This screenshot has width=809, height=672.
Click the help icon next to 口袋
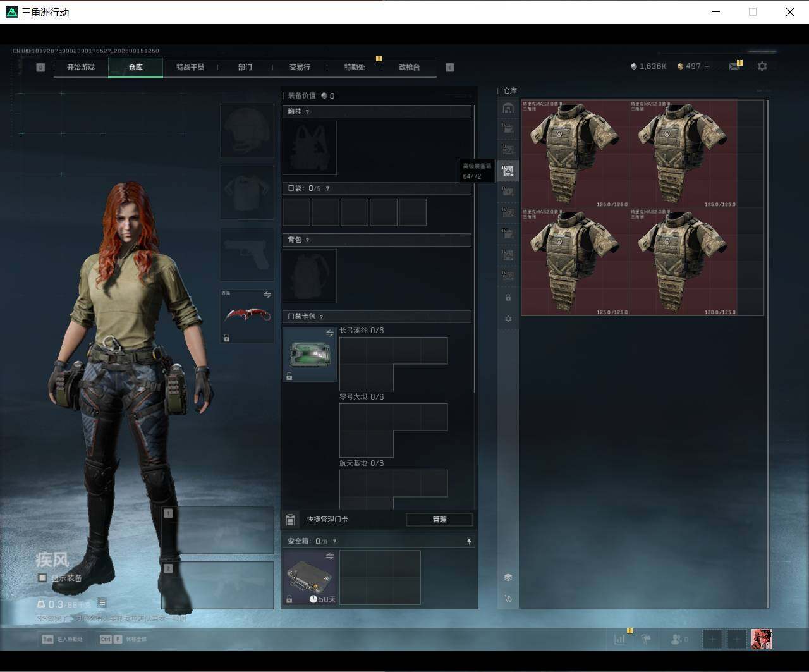point(327,188)
